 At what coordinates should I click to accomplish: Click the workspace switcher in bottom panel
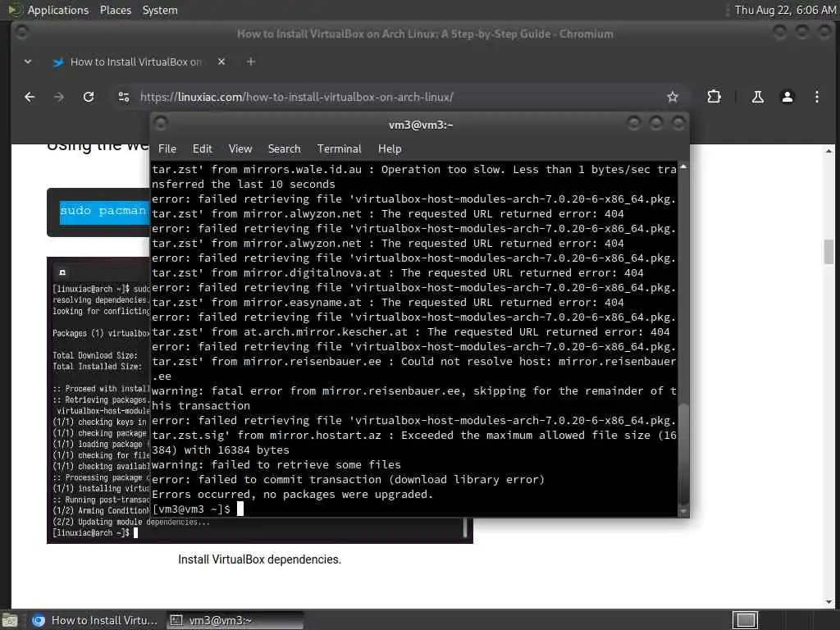pyautogui.click(x=745, y=620)
